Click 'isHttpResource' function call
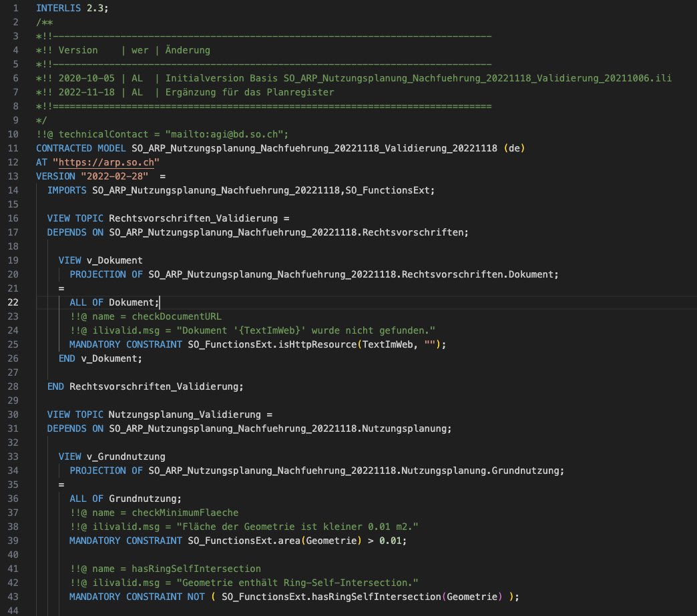This screenshot has width=697, height=616. (317, 344)
